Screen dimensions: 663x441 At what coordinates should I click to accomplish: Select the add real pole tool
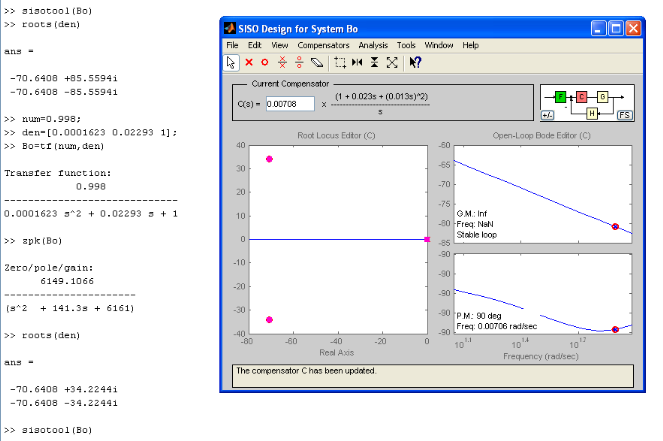(249, 62)
